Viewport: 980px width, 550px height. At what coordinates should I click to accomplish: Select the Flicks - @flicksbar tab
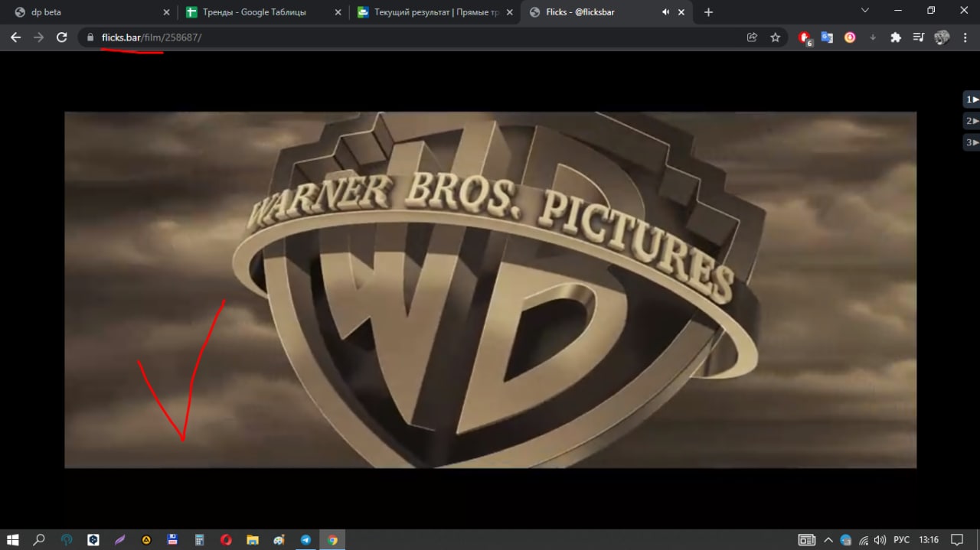tap(606, 11)
